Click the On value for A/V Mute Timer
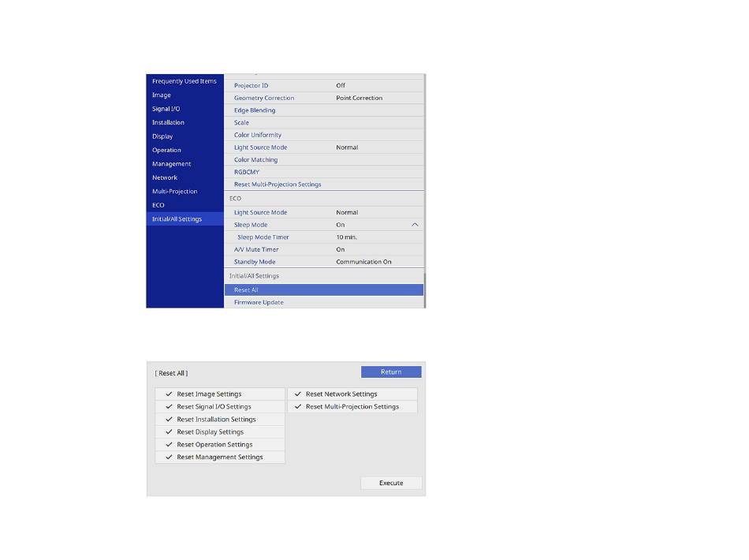 pyautogui.click(x=340, y=250)
